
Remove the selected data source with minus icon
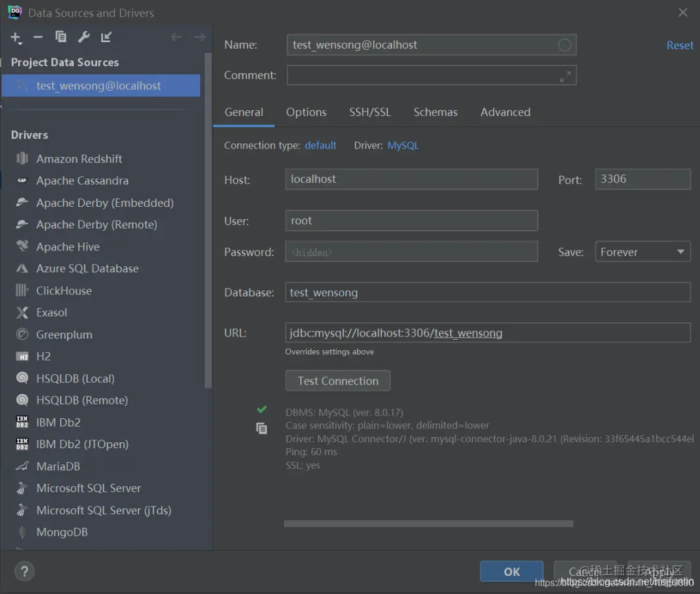38,37
